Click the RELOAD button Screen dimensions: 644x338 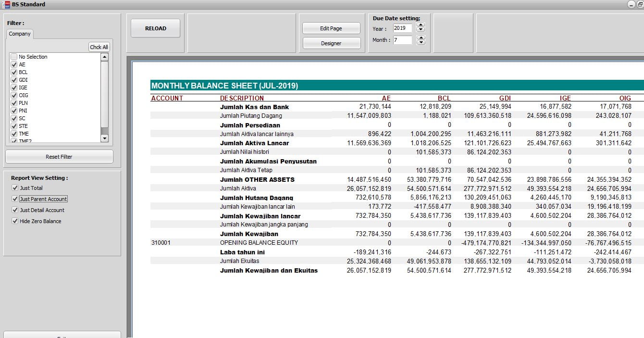[156, 28]
